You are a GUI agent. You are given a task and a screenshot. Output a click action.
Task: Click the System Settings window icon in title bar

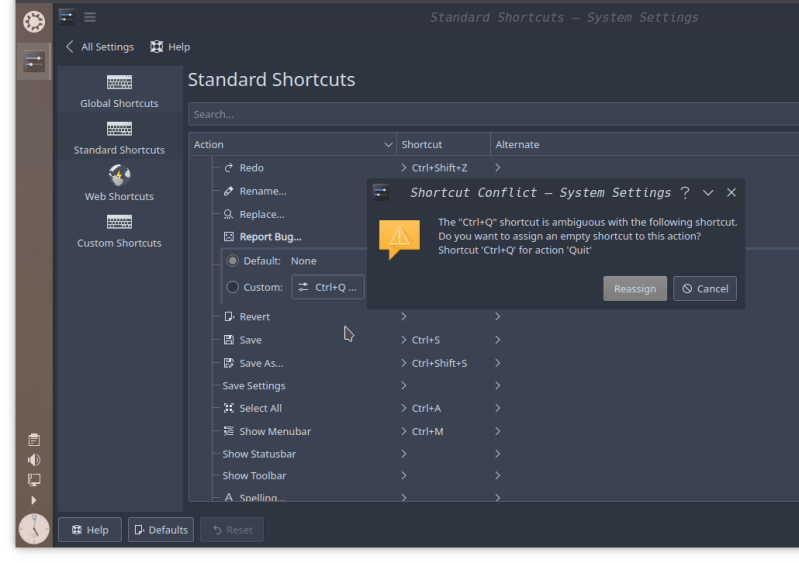point(66,17)
